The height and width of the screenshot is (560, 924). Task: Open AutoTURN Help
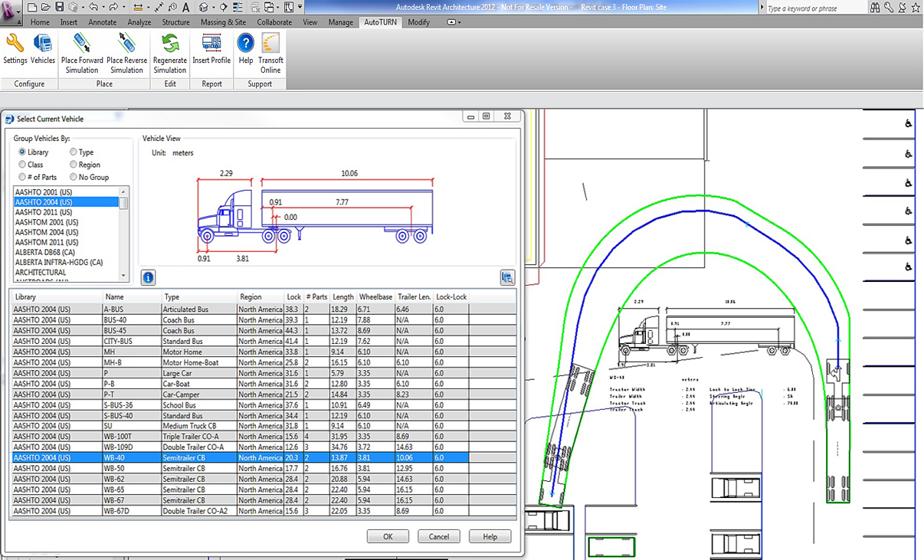[245, 54]
